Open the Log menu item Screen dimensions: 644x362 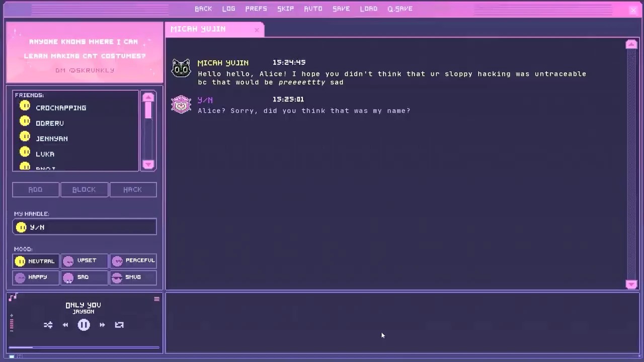click(x=229, y=9)
